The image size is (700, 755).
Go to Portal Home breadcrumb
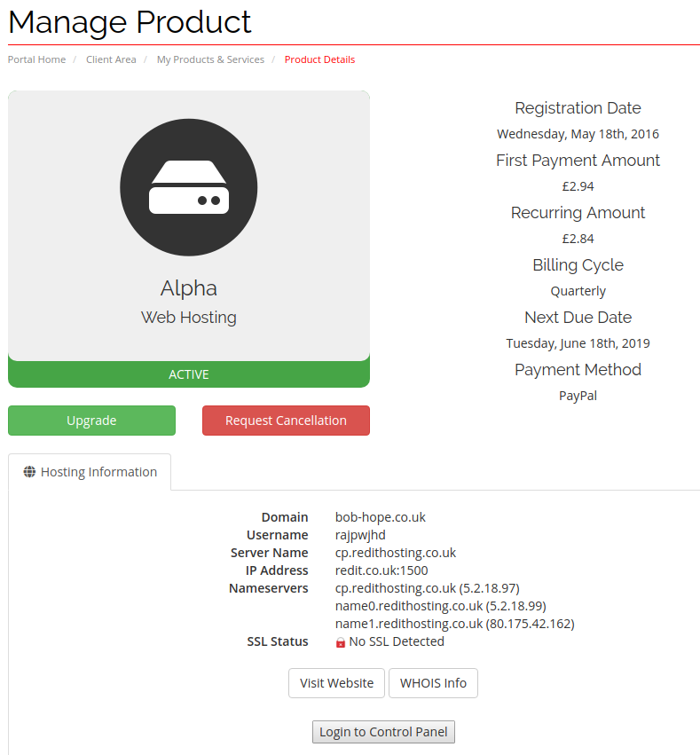coord(36,59)
